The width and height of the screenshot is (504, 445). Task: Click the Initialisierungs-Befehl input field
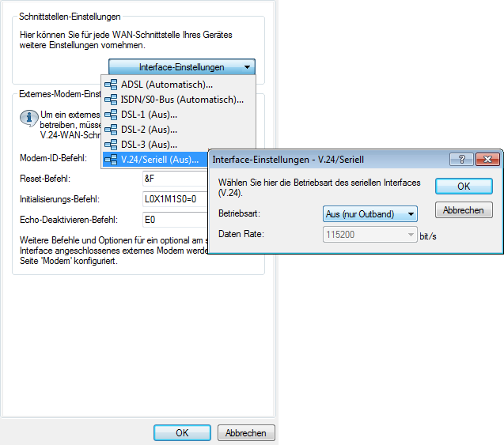click(174, 198)
